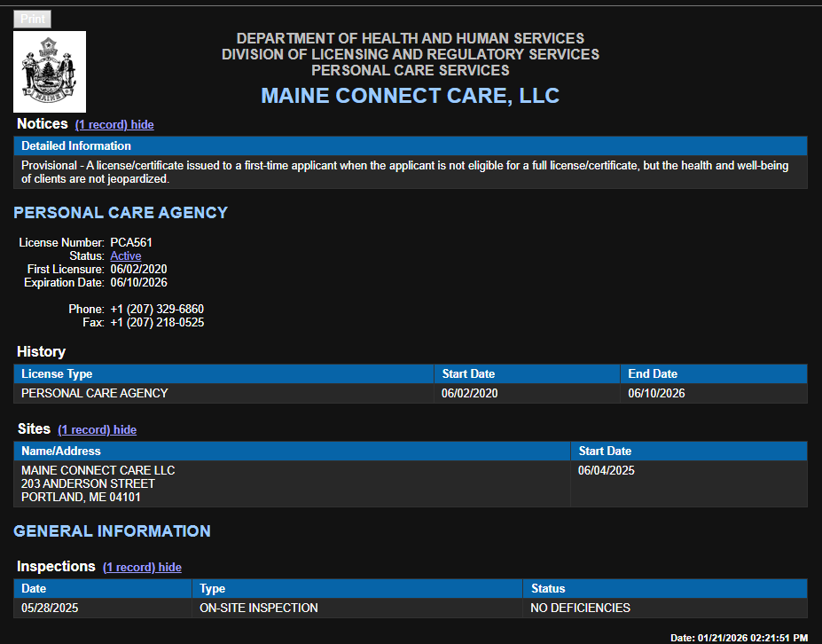Select the Type column header in Inspections
822x644 pixels.
(x=212, y=588)
